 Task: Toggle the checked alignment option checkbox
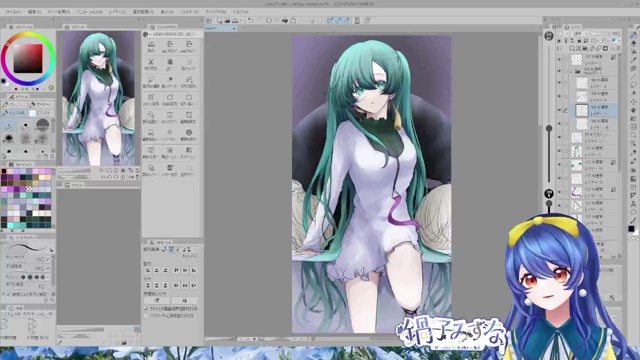[146, 309]
